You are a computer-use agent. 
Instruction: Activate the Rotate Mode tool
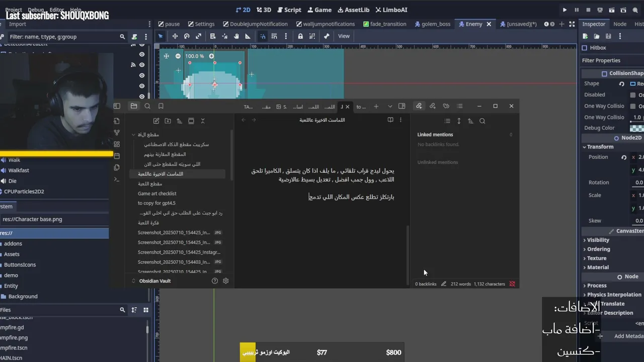click(187, 36)
